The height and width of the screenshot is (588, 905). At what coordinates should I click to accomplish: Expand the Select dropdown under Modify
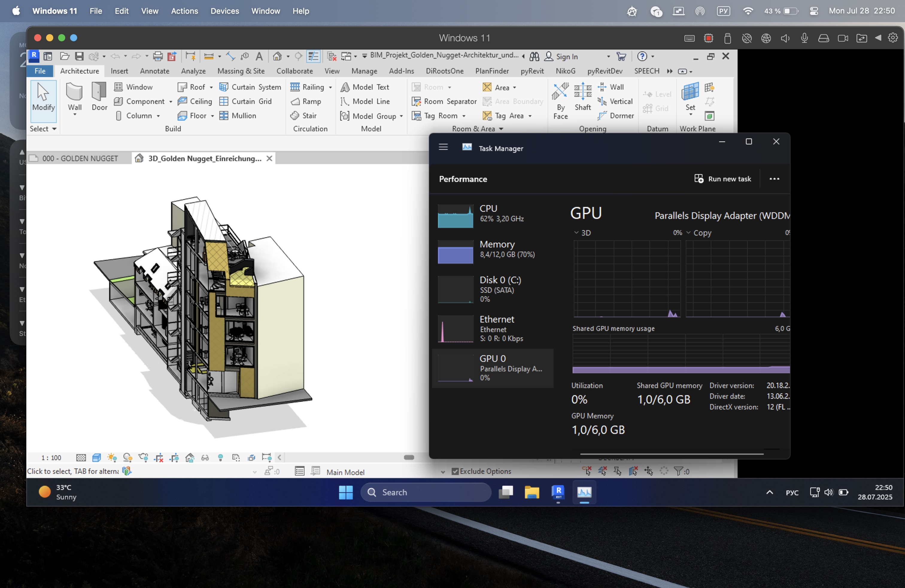pyautogui.click(x=43, y=129)
